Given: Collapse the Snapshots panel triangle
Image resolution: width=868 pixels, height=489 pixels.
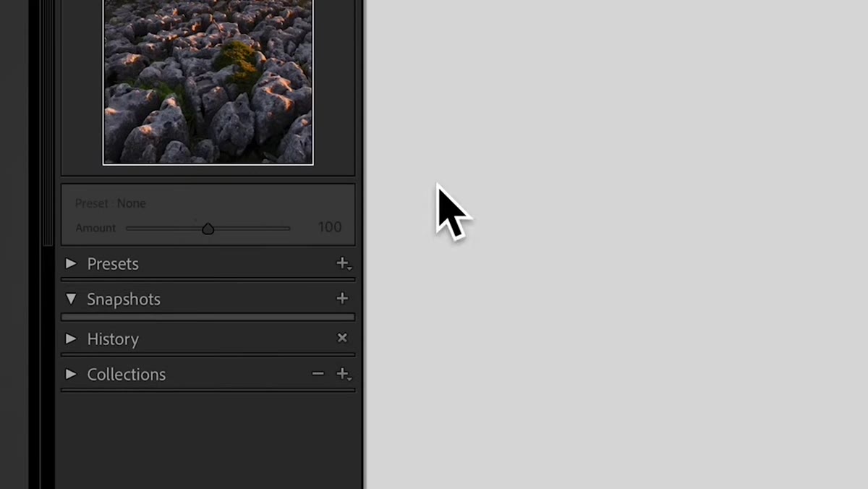Looking at the screenshot, I should point(71,299).
